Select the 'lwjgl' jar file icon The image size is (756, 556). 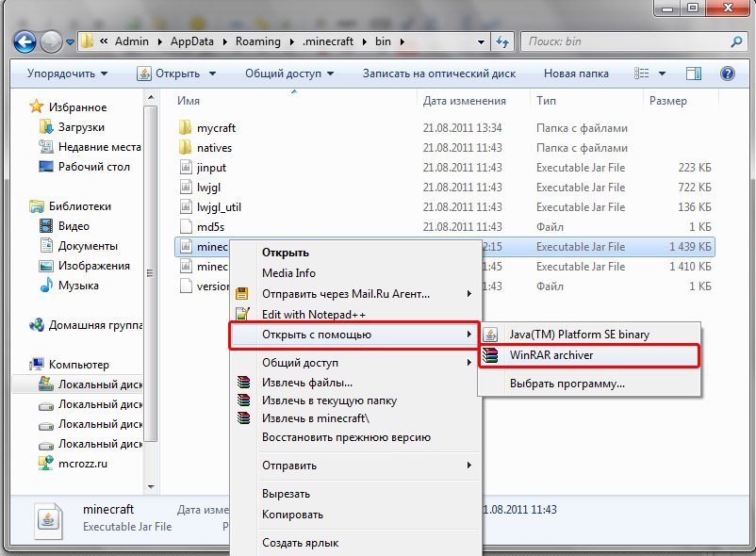pos(186,187)
